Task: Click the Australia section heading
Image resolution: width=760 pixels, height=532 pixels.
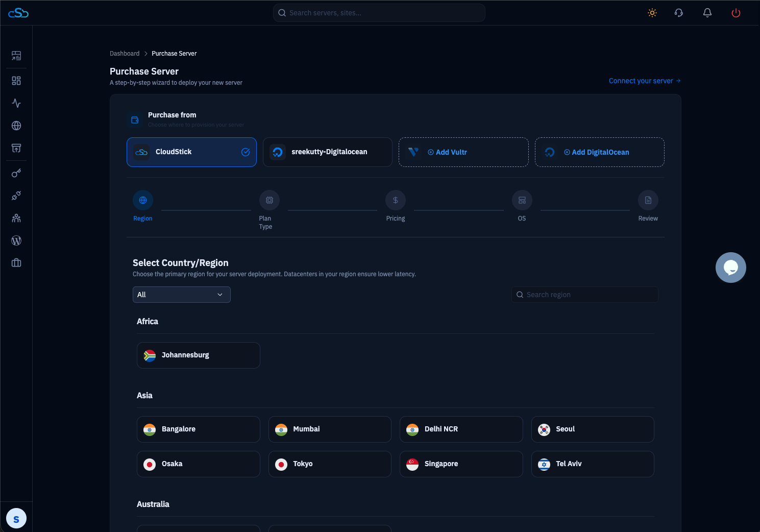Action: point(153,504)
